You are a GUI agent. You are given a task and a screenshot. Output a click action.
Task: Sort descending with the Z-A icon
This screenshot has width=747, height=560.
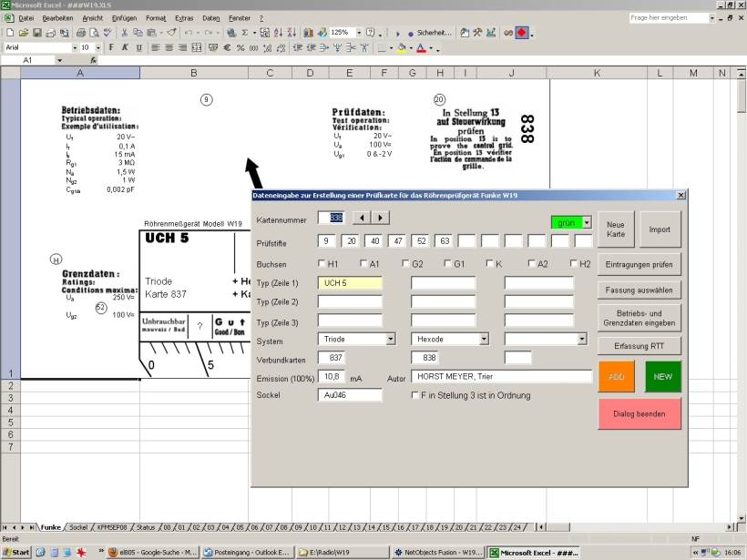[x=292, y=33]
